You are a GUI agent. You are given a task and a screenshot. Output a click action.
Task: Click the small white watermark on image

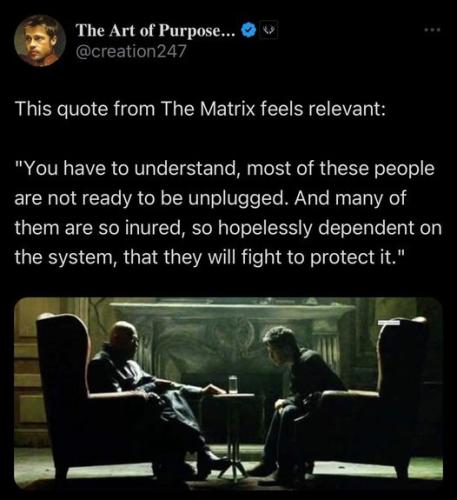389,322
